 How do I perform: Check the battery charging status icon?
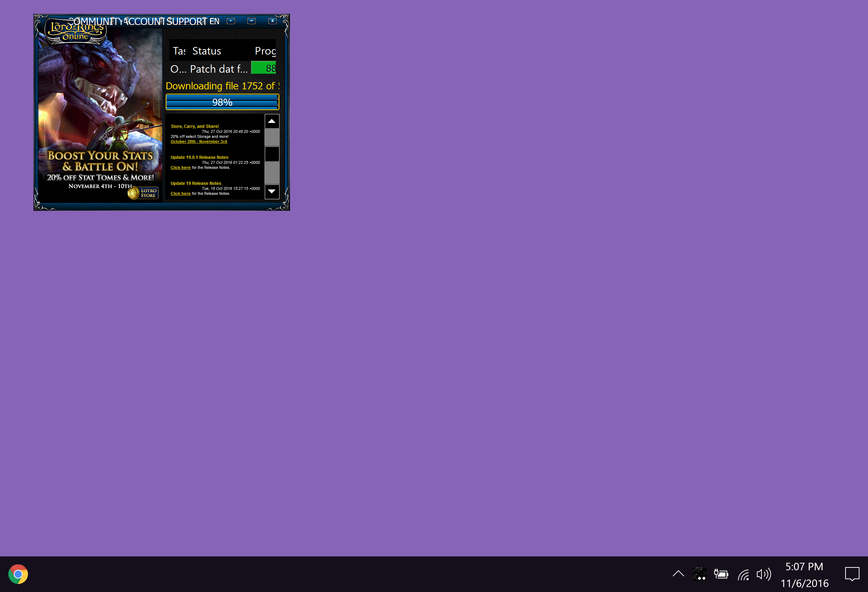coord(721,574)
